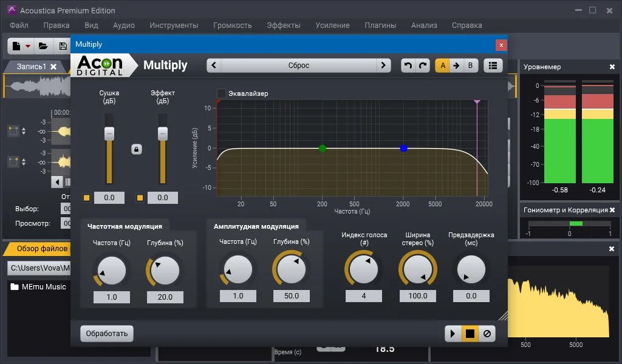Viewport: 622px width, 364px height.
Task: Open the Инструменты menu
Action: click(x=174, y=25)
